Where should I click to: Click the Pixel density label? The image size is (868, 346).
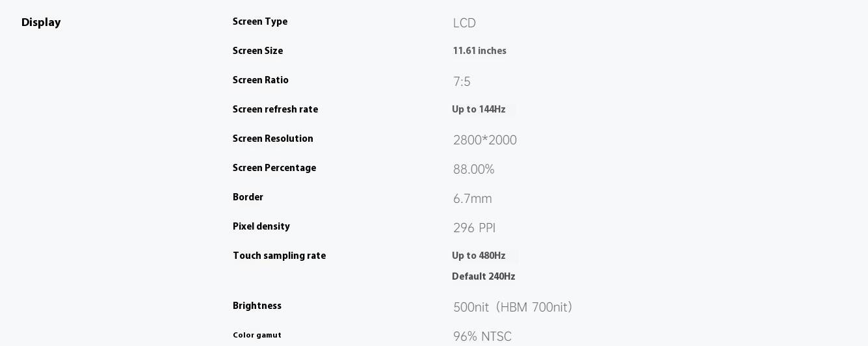(261, 227)
